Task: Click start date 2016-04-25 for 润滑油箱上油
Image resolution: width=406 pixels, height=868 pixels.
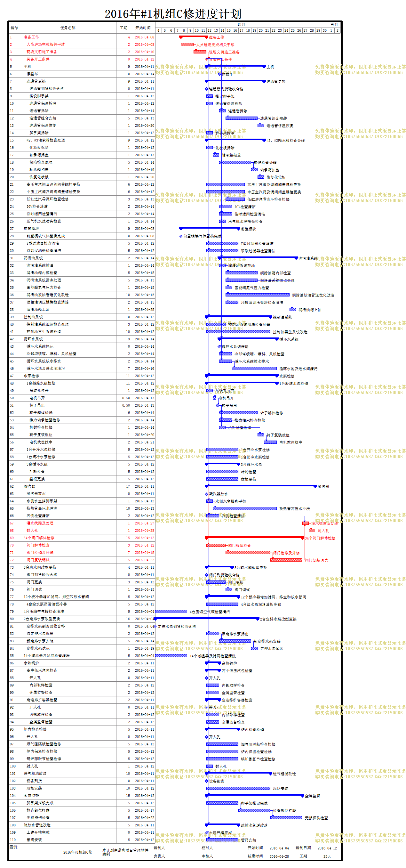Action: click(144, 310)
